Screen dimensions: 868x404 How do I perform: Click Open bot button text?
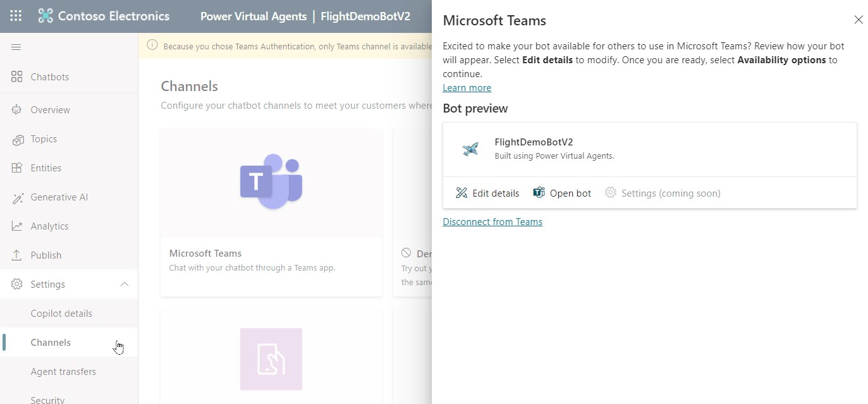(570, 193)
